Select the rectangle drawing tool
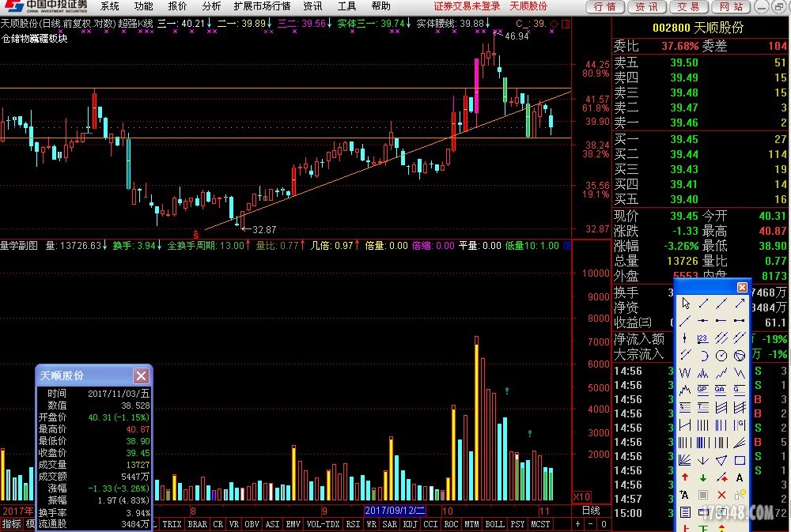791x532 pixels. (740, 460)
